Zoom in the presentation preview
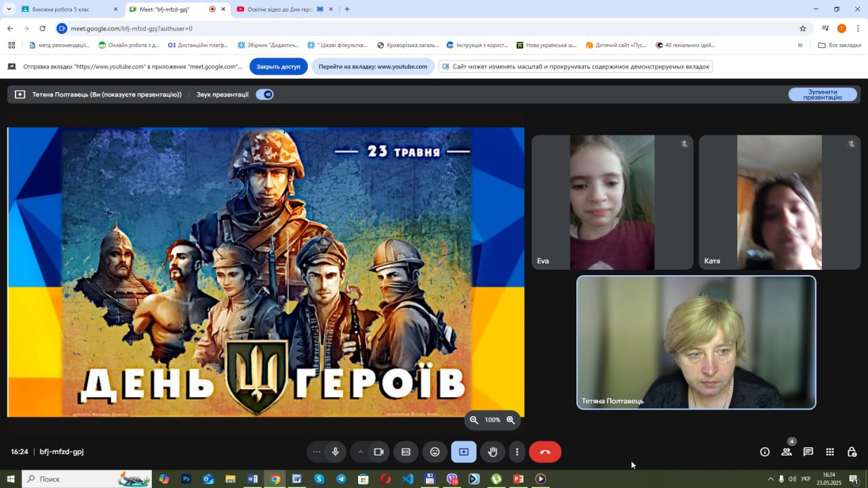Image resolution: width=868 pixels, height=488 pixels. (x=511, y=420)
